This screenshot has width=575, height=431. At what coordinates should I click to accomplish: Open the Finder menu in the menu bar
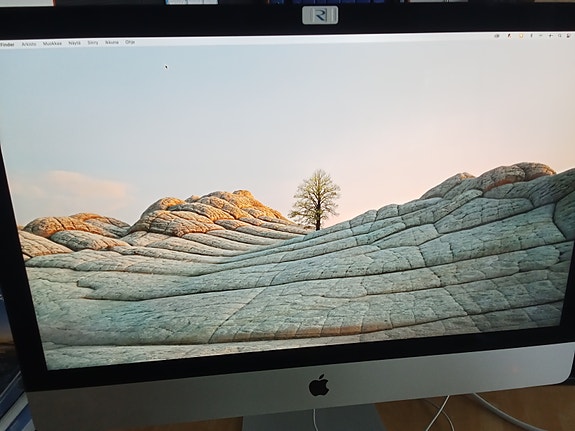tap(7, 45)
